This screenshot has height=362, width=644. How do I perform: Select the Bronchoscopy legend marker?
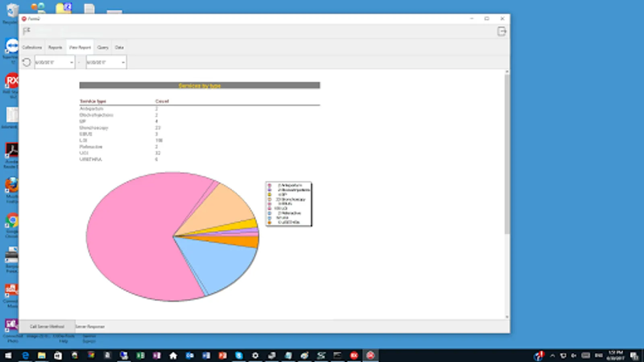click(268, 199)
